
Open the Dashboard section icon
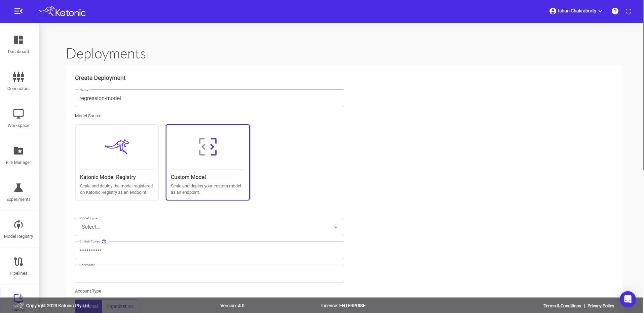18,40
